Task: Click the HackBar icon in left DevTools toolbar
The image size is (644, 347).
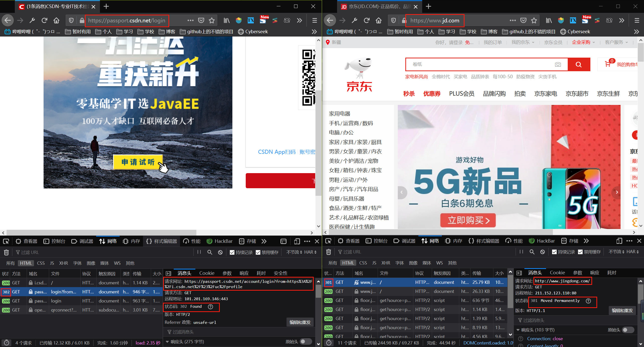Action: 209,241
